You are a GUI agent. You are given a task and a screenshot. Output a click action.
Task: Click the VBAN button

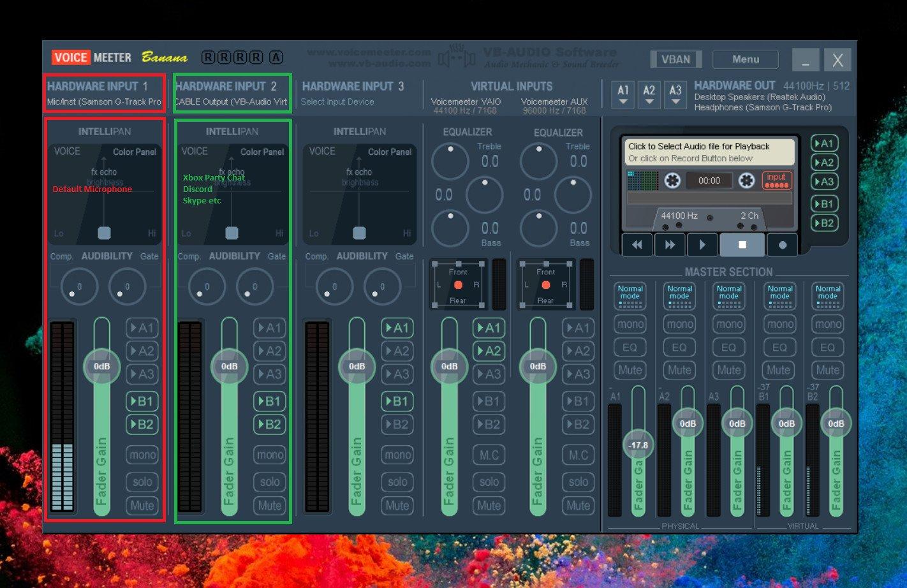pyautogui.click(x=675, y=59)
